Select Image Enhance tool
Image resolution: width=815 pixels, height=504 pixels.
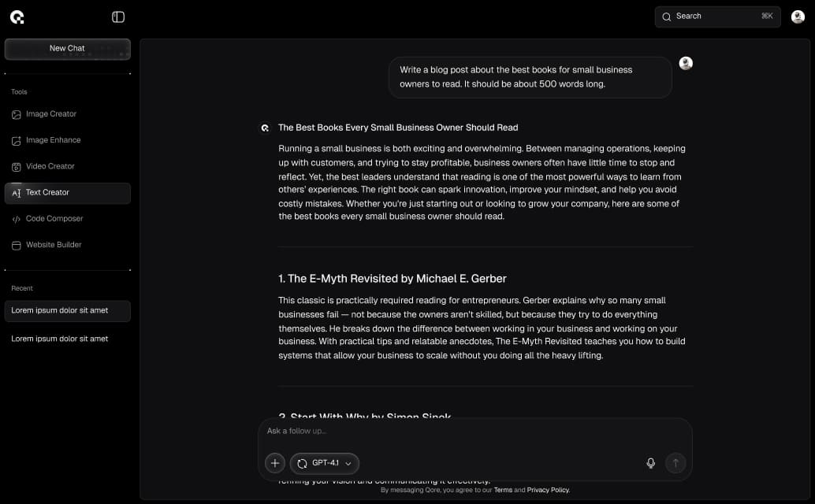53,140
